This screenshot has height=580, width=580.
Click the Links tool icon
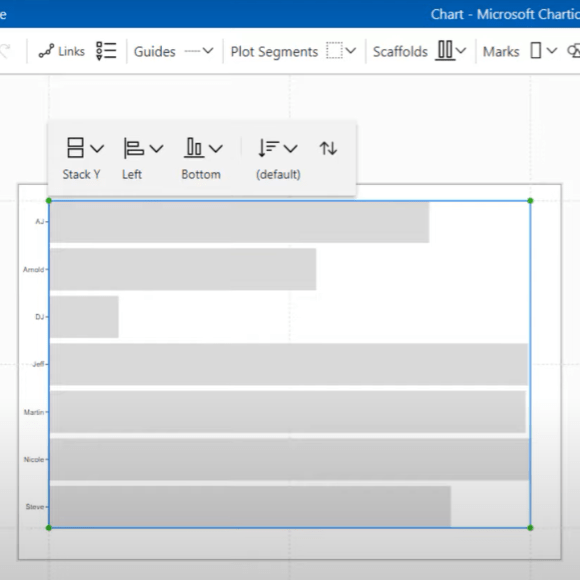[x=46, y=51]
